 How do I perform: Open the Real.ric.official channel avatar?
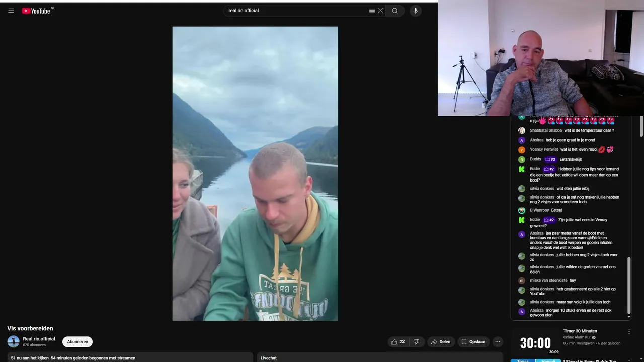pos(13,342)
